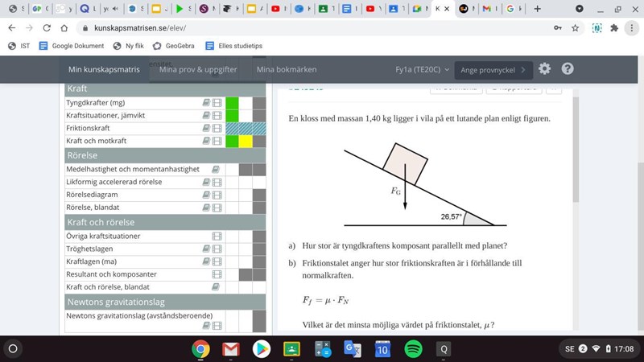644x362 pixels.
Task: Click film icon for Resultant och komposanter
Action: (x=217, y=274)
